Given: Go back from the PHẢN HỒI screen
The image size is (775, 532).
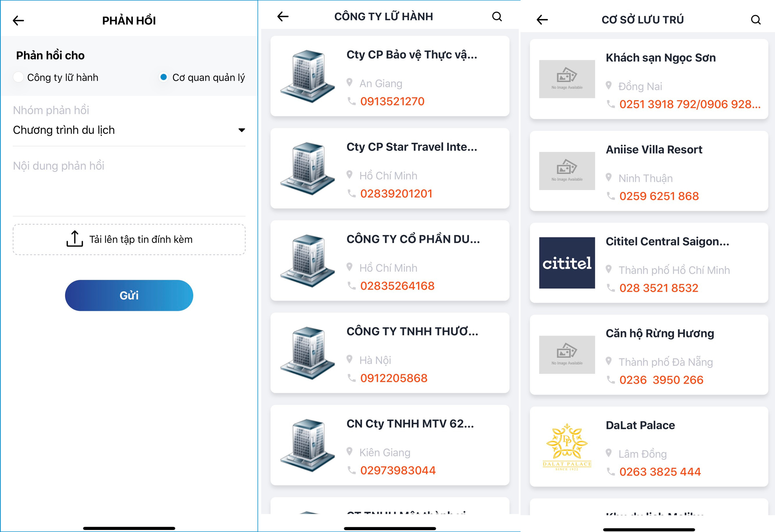Looking at the screenshot, I should pos(18,21).
